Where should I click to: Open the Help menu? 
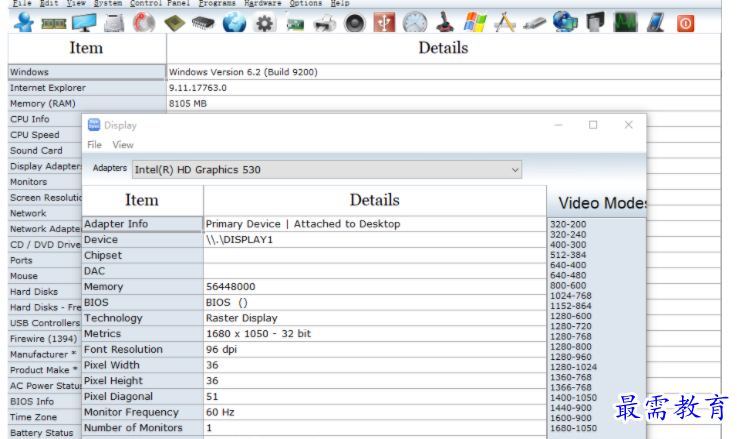340,3
